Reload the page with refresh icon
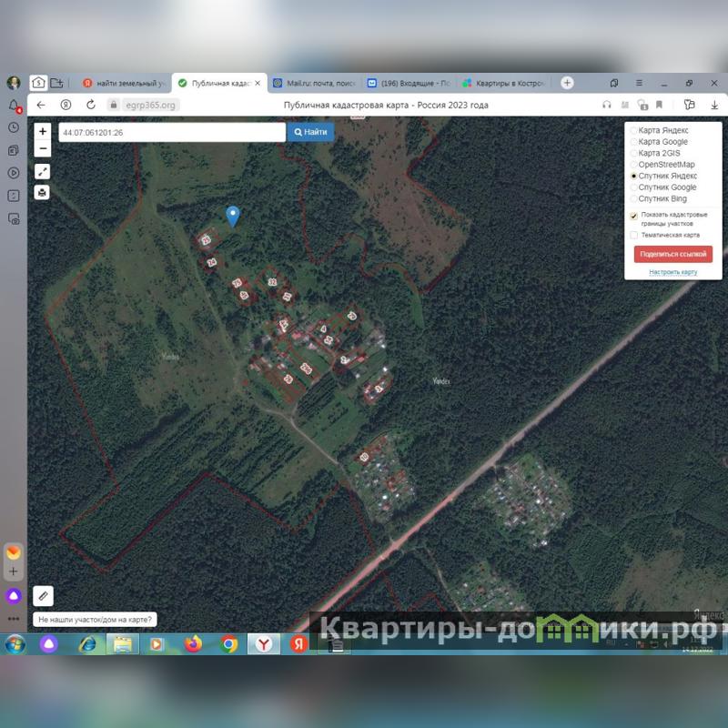The image size is (728, 728). 91,106
